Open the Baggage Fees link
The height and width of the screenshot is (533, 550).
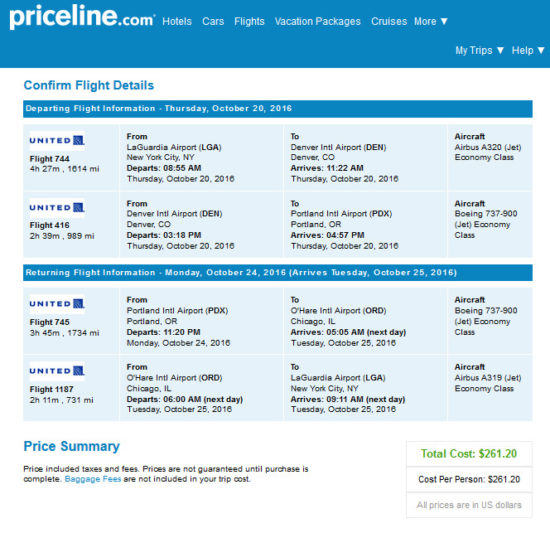point(93,479)
